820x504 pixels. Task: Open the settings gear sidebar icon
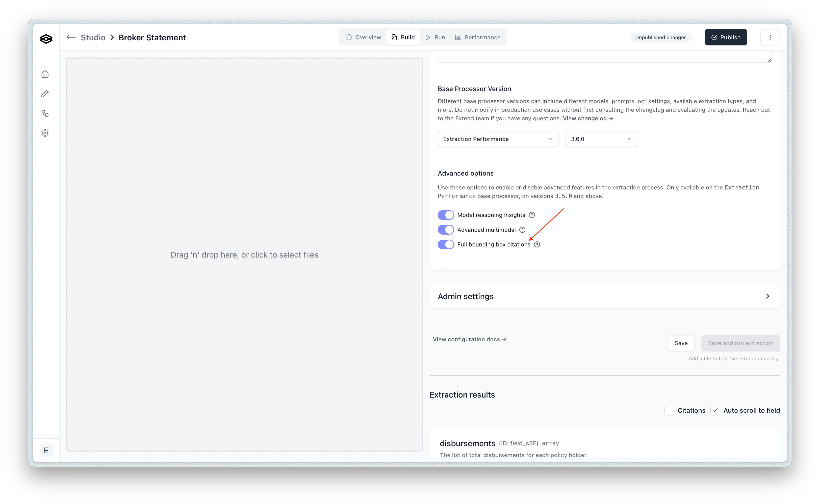point(45,133)
